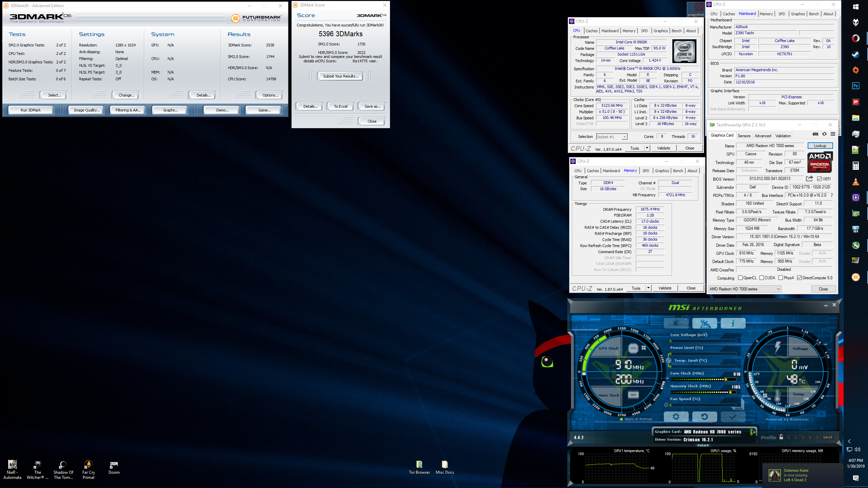Toggle Auto fan speed in Afterburner
Screen dimensions: 868x488
(738, 408)
